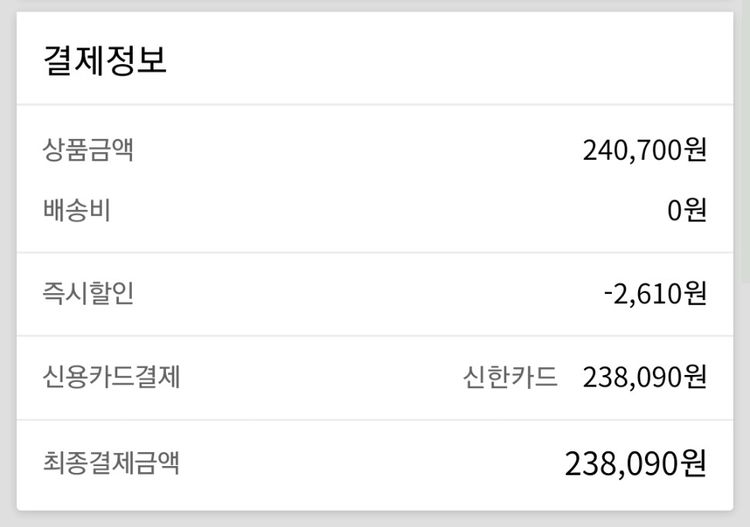The image size is (750, 527).
Task: Click the empty header area right of 결제정보
Action: tap(450, 59)
